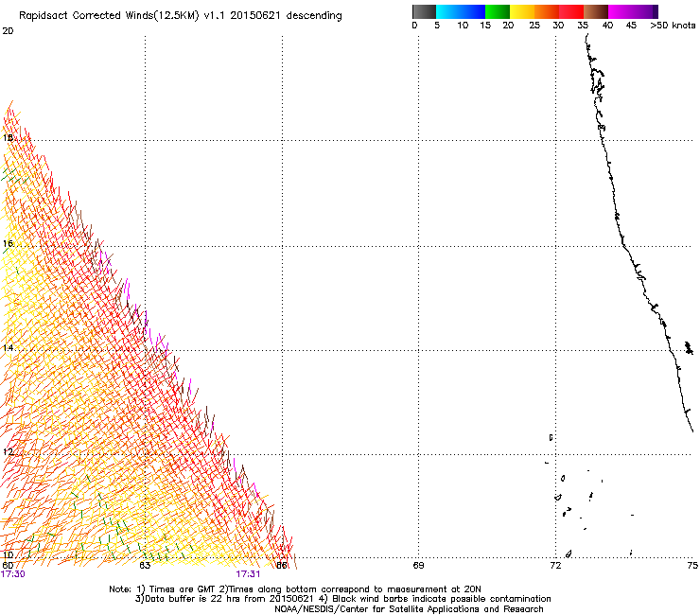Click longitude axis label '69'
Viewport: 700px width, 615px height.
[418, 566]
